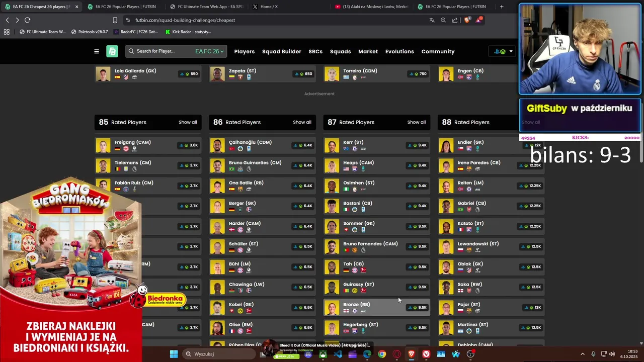Open the EA FC 26 game version dropdown
Viewport: 644px width, 362px height.
tap(209, 51)
